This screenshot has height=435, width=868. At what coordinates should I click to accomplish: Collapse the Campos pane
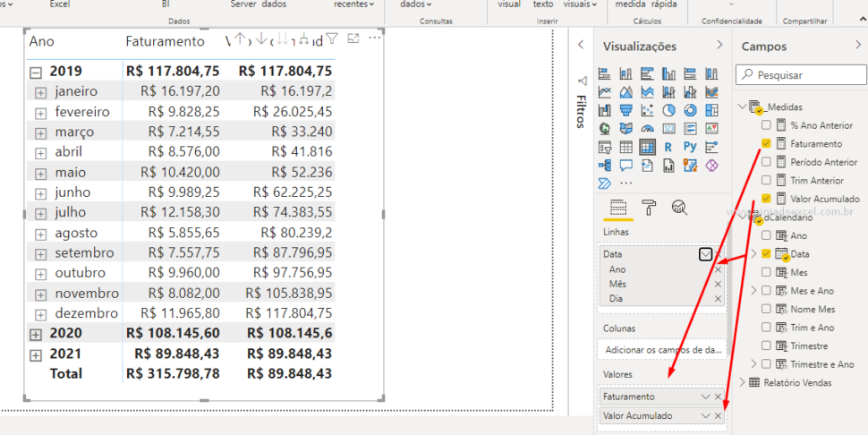[858, 46]
